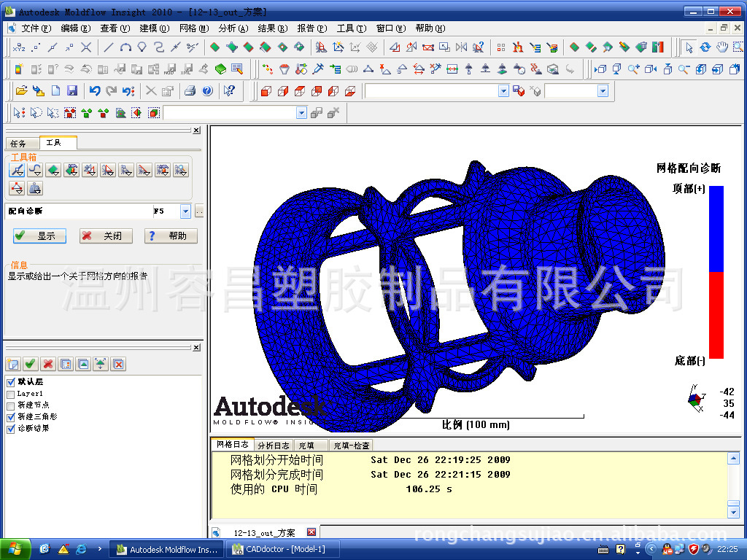Click the 关闭 button
The height and width of the screenshot is (560, 747).
coord(106,236)
